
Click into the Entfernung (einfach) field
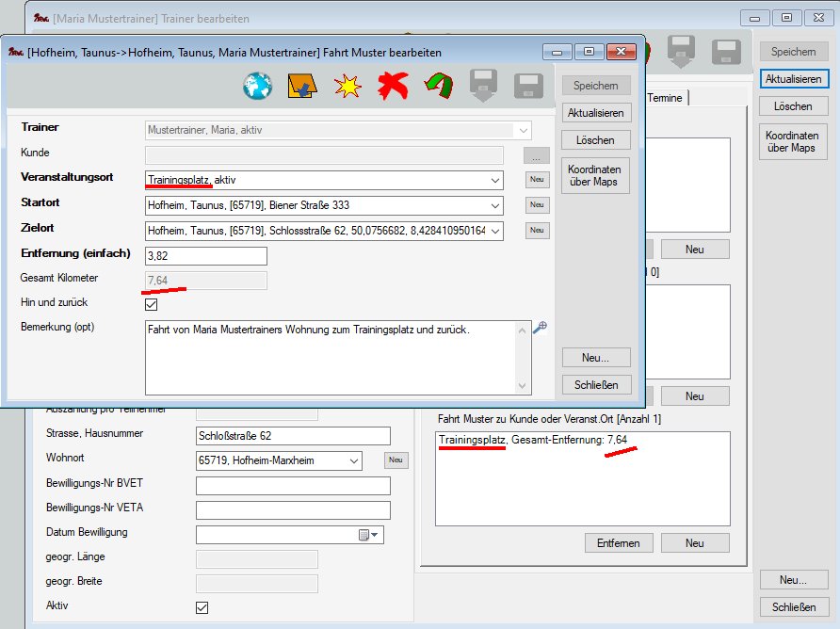tap(206, 256)
